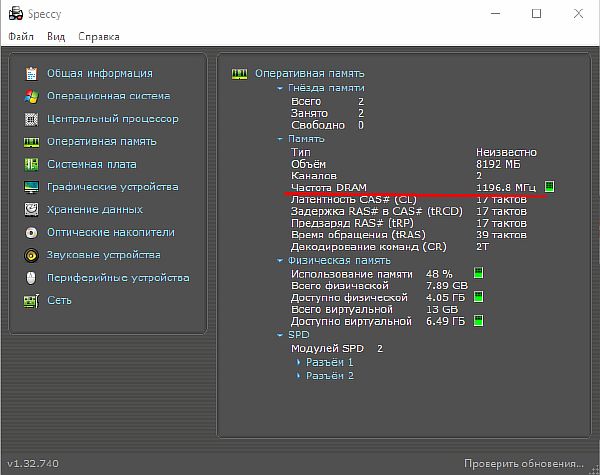Maximize the Speccy window
The height and width of the screenshot is (475, 600).
[x=536, y=14]
